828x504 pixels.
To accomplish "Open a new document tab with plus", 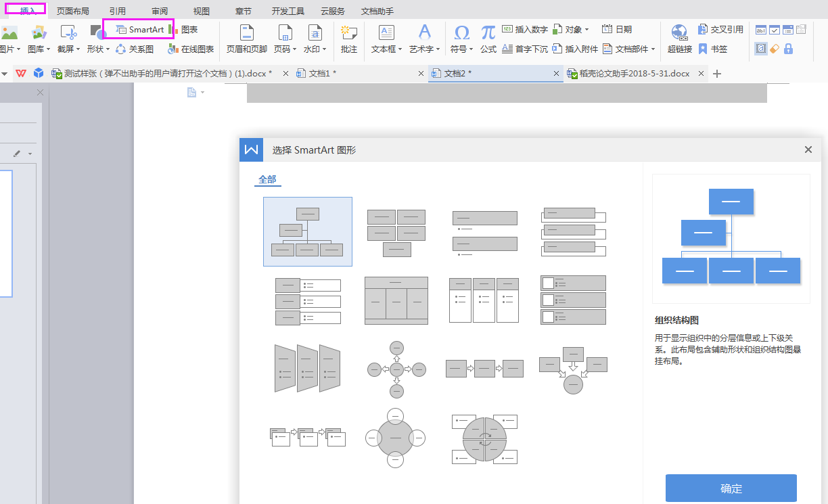I will (718, 74).
